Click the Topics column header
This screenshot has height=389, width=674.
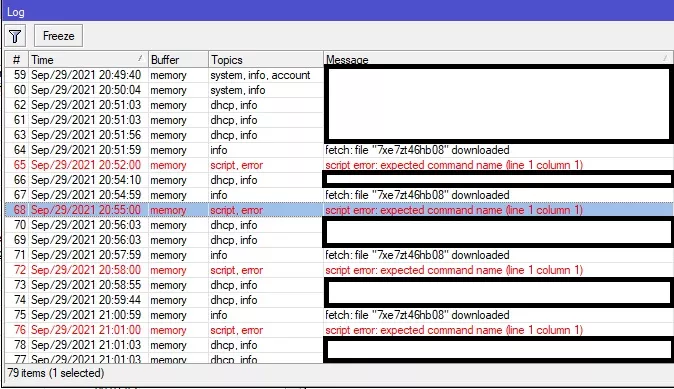[266, 60]
